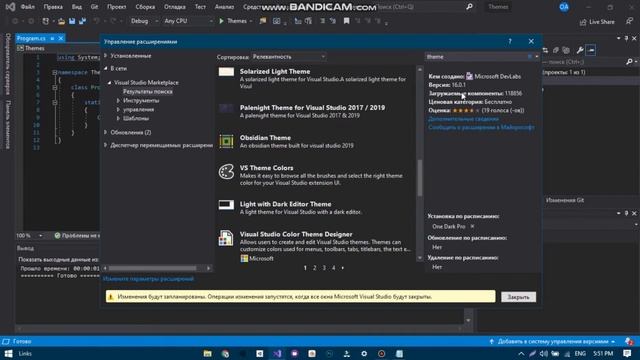The width and height of the screenshot is (640, 360).
Task: Go to results page 2
Action: [x=315, y=268]
